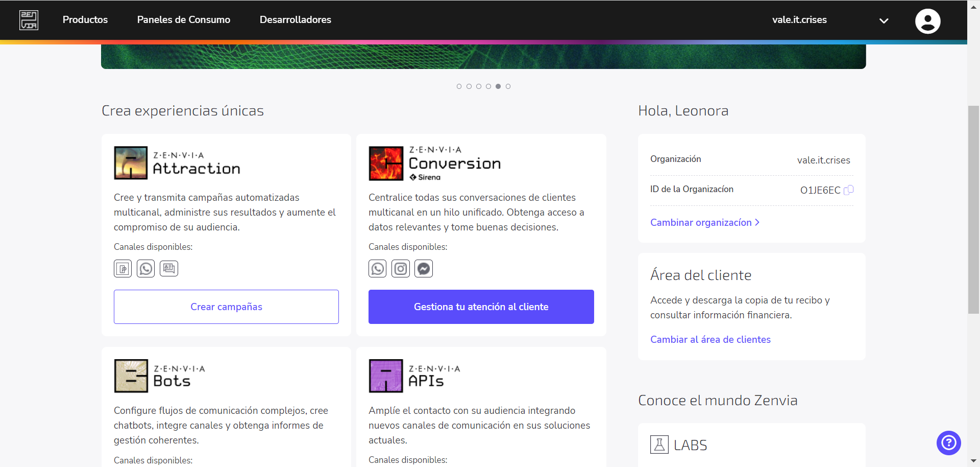Open the Productos menu
Viewport: 980px width, 467px height.
click(x=85, y=19)
